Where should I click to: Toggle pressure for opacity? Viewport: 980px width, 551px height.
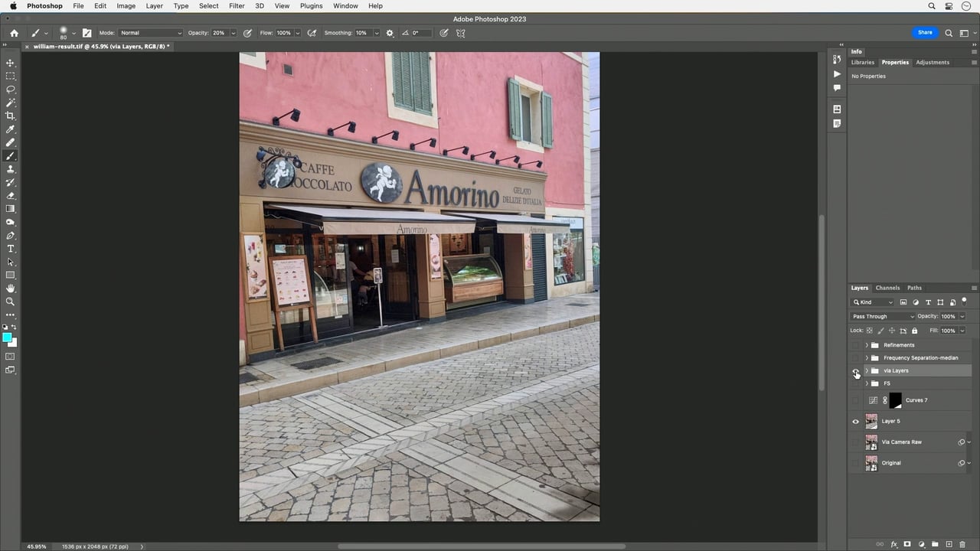[x=247, y=33]
